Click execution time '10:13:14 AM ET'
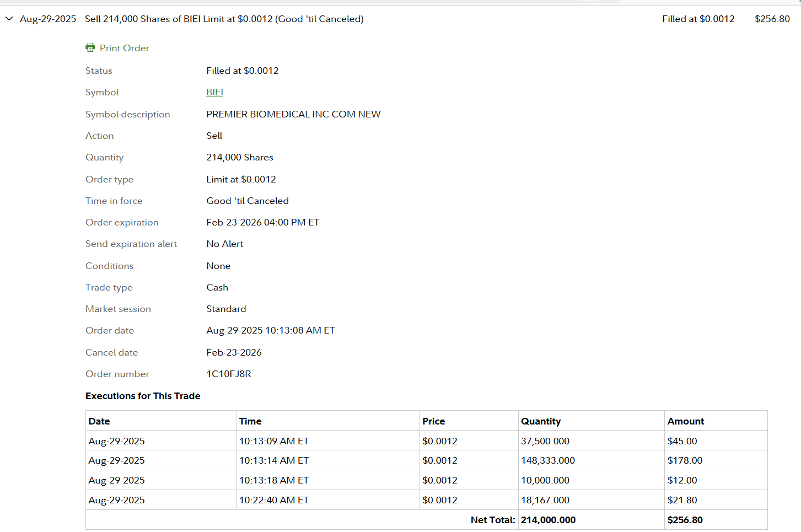The height and width of the screenshot is (532, 801). tap(274, 460)
